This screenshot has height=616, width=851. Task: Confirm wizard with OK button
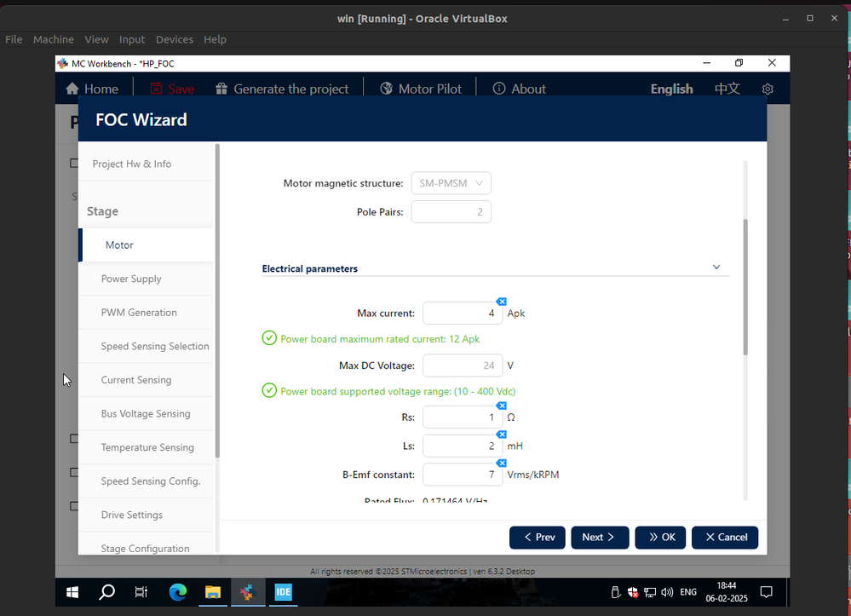[x=660, y=538]
